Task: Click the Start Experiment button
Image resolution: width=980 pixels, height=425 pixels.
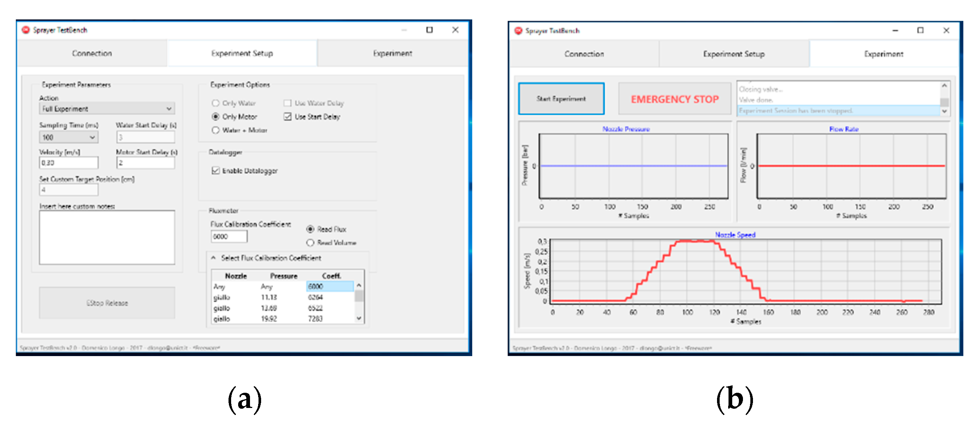Action: click(x=561, y=99)
